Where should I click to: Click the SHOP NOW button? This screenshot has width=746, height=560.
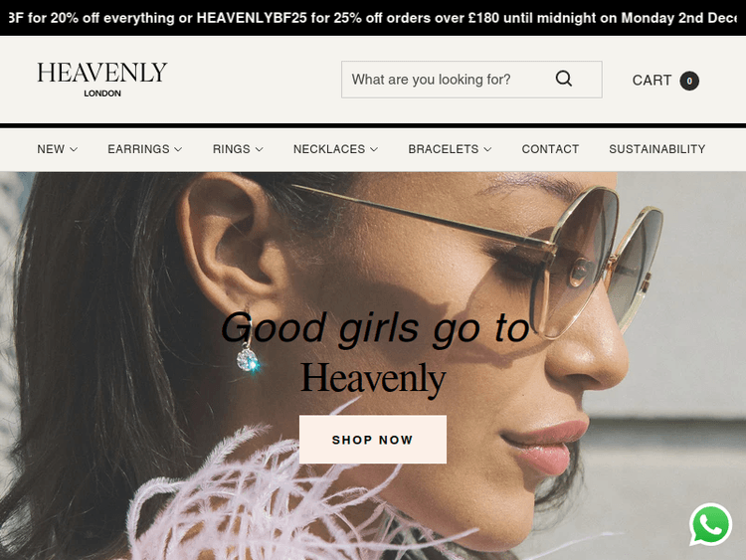(373, 440)
